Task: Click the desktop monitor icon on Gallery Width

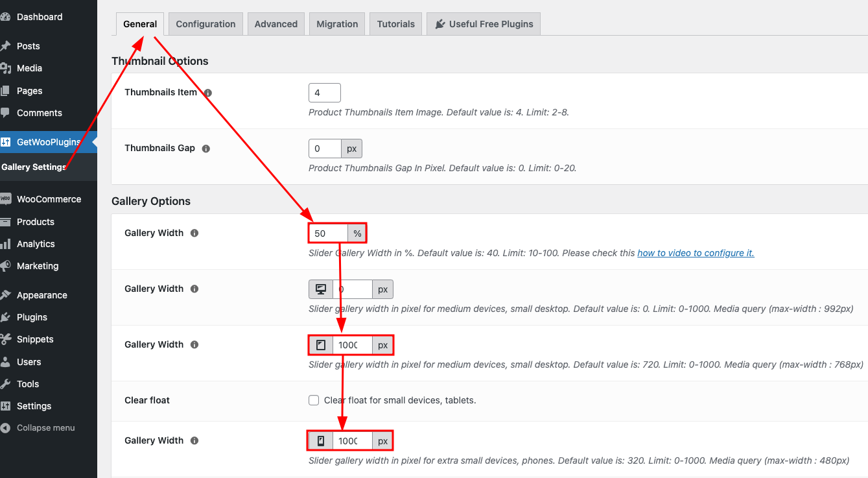Action: point(321,289)
